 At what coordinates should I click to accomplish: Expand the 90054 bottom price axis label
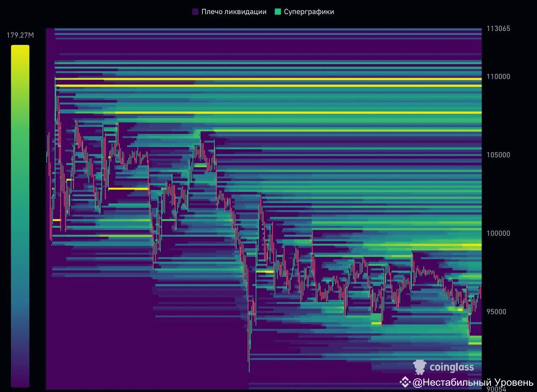point(498,388)
